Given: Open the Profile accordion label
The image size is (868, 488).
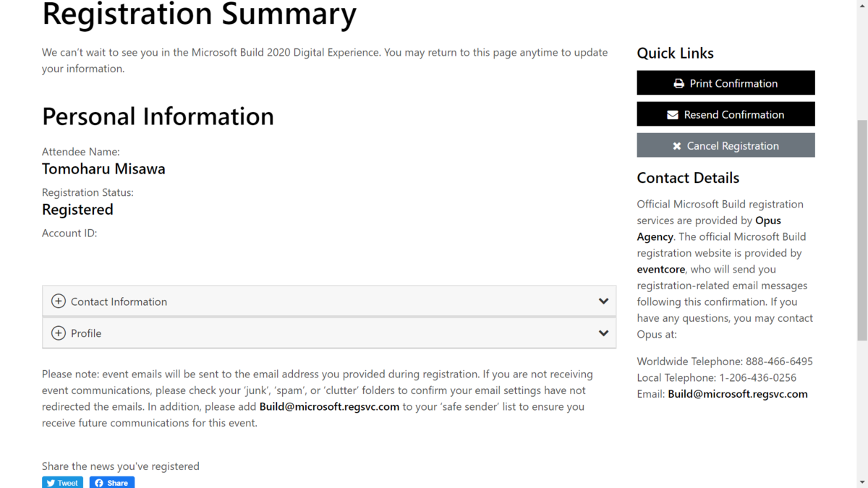Looking at the screenshot, I should (86, 333).
